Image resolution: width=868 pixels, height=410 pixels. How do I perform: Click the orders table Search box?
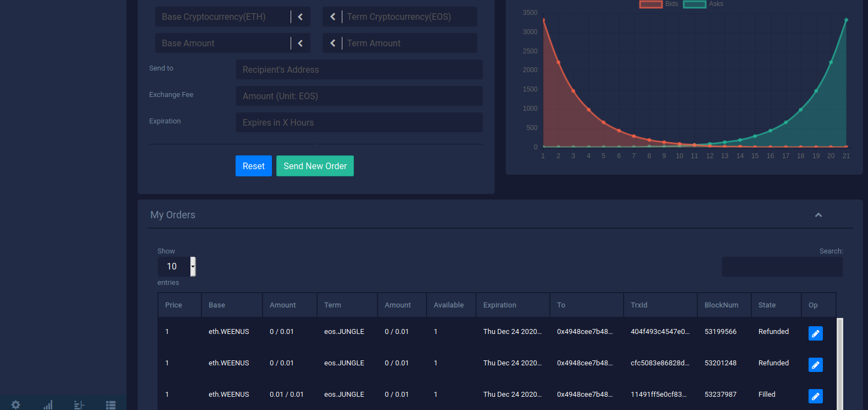[782, 267]
